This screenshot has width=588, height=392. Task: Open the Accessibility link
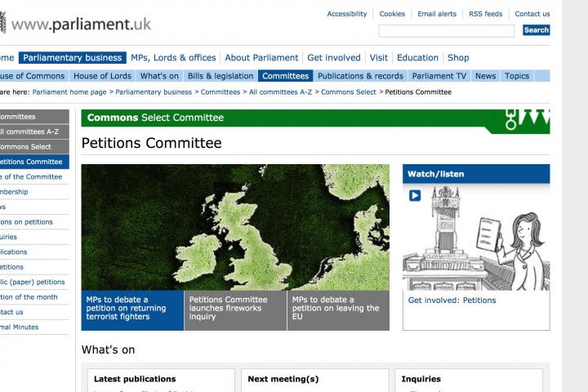(347, 14)
